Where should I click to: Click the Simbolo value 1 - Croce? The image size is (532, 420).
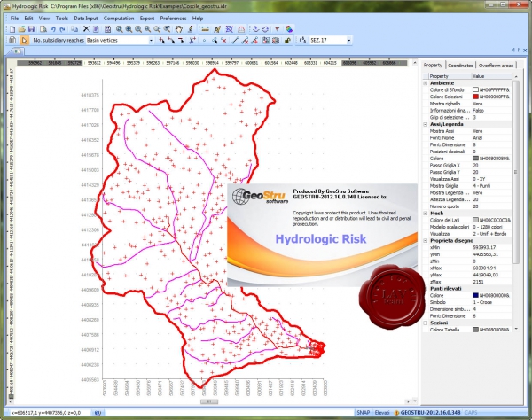[482, 302]
